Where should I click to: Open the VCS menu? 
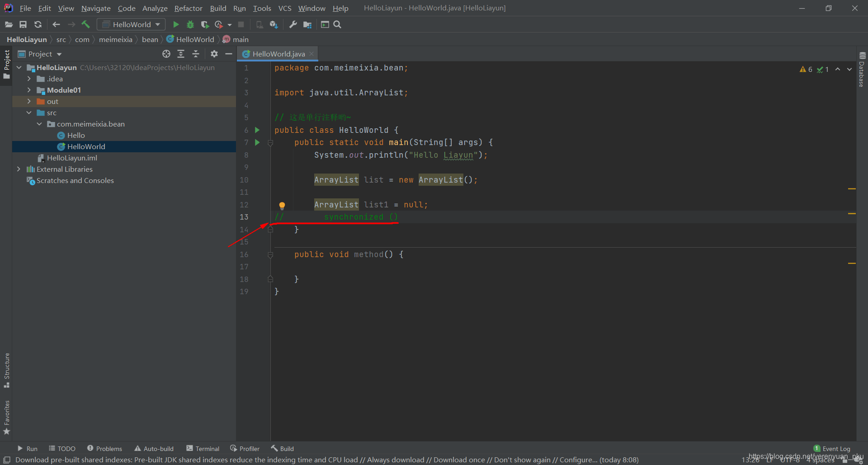pyautogui.click(x=285, y=8)
